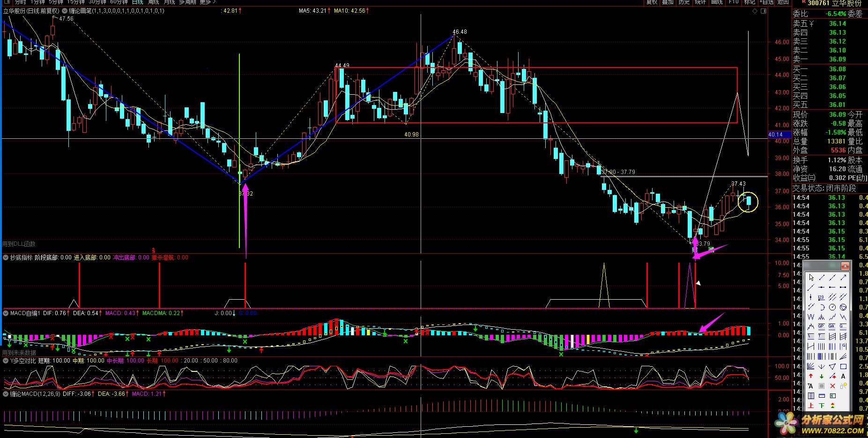
Task: Expand the MACD自编1 panel chevron
Action: pyautogui.click(x=6, y=313)
